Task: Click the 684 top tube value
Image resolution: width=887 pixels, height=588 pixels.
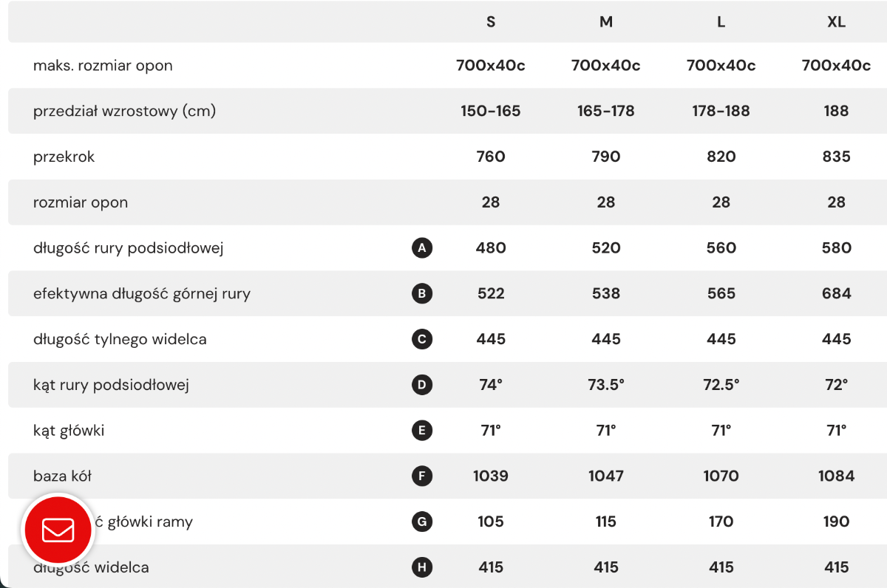Action: coord(836,294)
